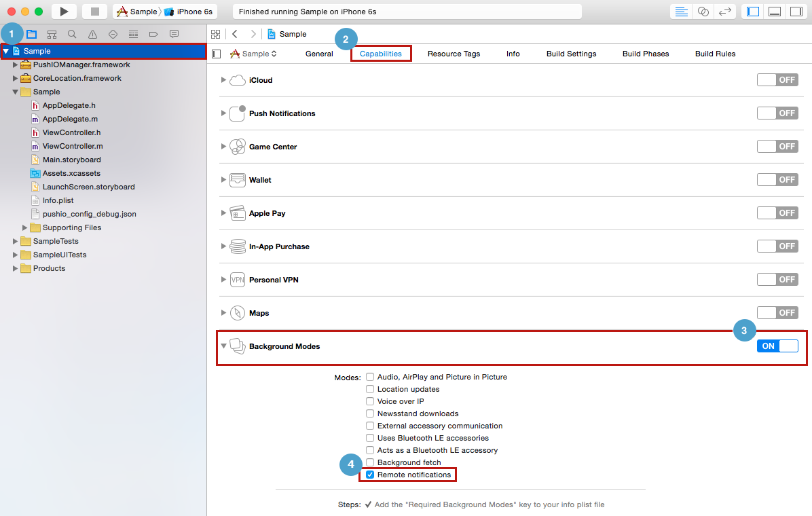Open the Breakpoint navigator
812x516 pixels.
point(153,34)
